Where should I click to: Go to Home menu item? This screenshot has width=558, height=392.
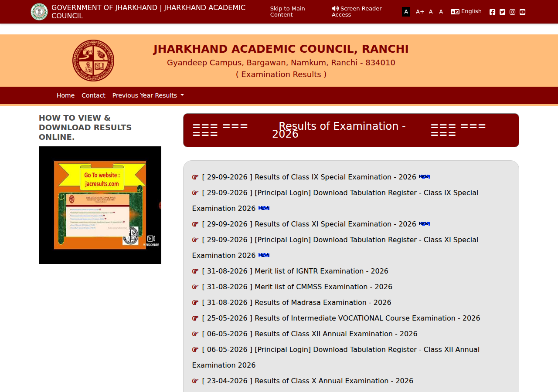click(x=65, y=95)
